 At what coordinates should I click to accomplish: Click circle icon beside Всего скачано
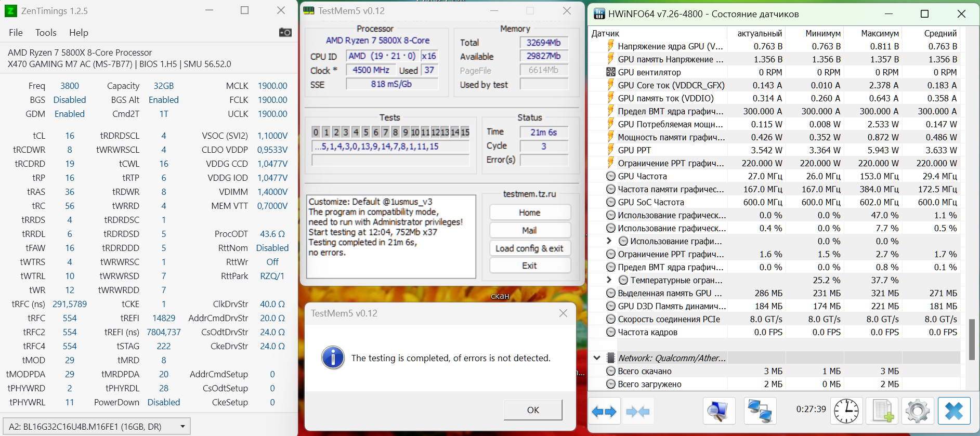click(x=611, y=371)
